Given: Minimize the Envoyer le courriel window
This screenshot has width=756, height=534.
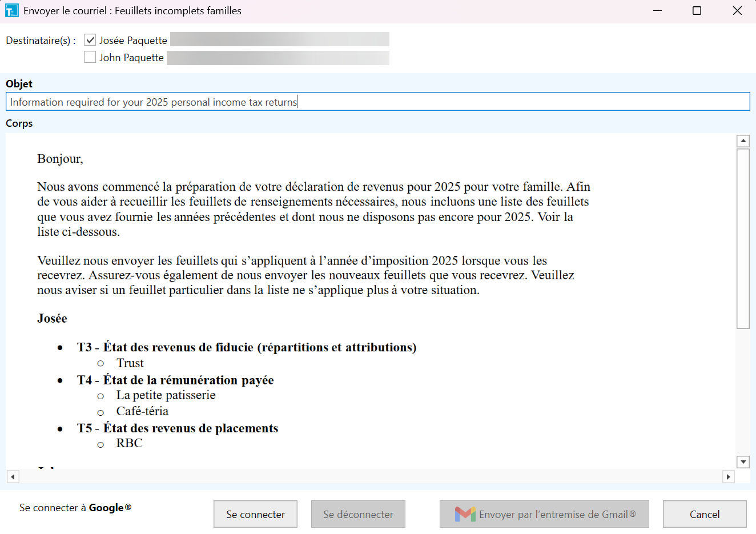Looking at the screenshot, I should pos(657,11).
